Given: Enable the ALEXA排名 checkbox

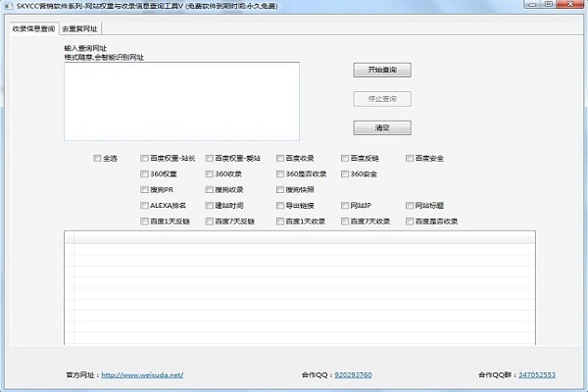Looking at the screenshot, I should (x=144, y=206).
